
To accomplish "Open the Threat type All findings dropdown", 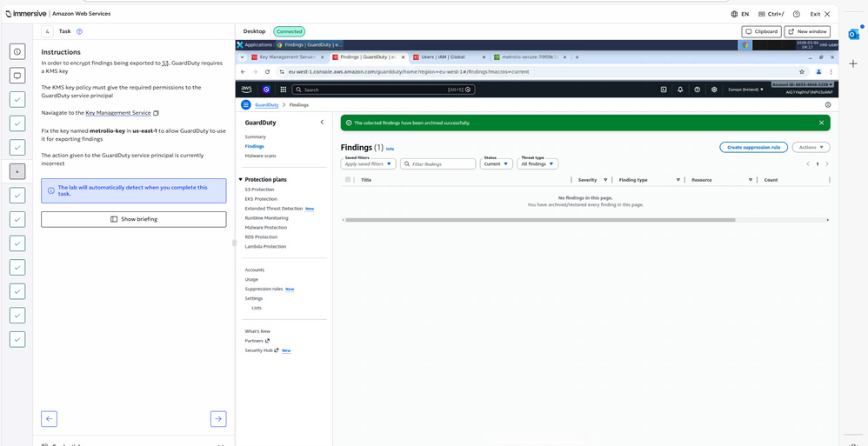I will point(537,163).
